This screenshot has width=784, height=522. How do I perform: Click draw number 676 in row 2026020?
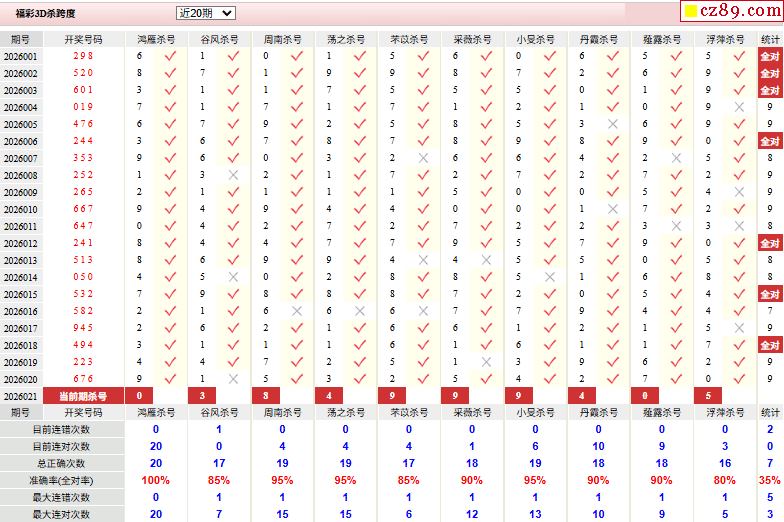(83, 379)
